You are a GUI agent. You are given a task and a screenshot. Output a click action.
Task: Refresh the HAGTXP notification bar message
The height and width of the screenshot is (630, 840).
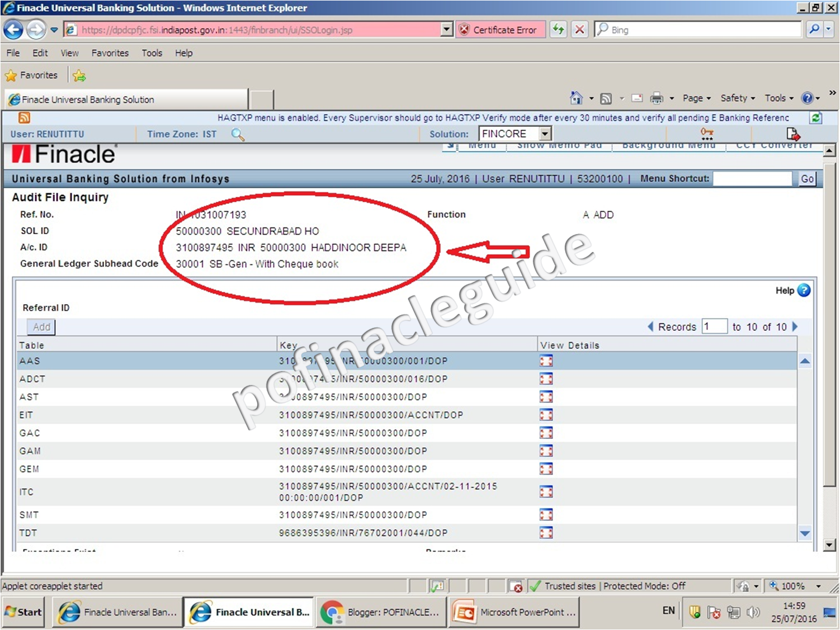815,117
